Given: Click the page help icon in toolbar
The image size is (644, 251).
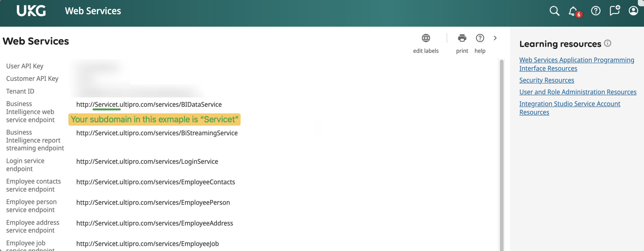Looking at the screenshot, I should (x=480, y=38).
